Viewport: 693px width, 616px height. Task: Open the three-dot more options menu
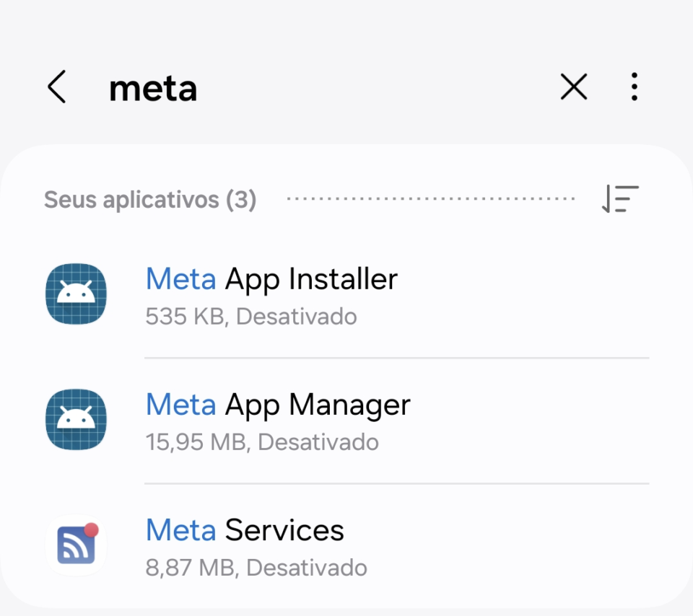coord(635,87)
